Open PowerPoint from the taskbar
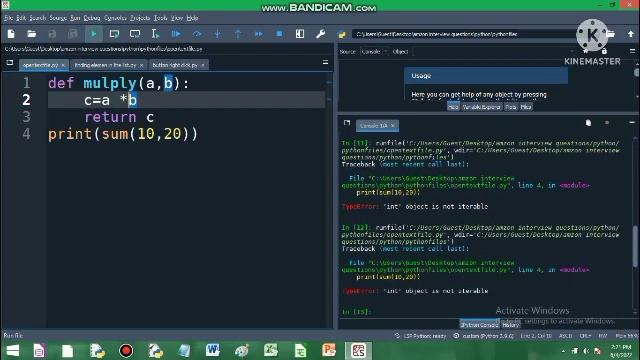Screen dimensions: 640x360 (x=329, y=350)
